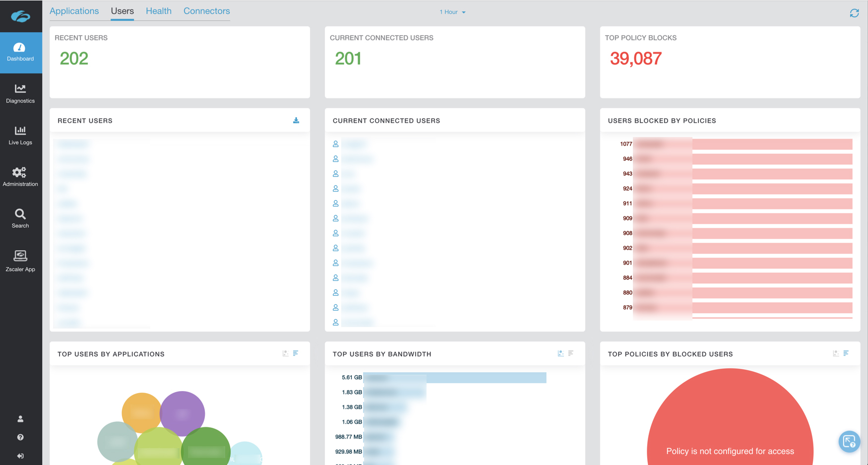Switch Top Policies by Blocked Users to list view

coord(846,353)
